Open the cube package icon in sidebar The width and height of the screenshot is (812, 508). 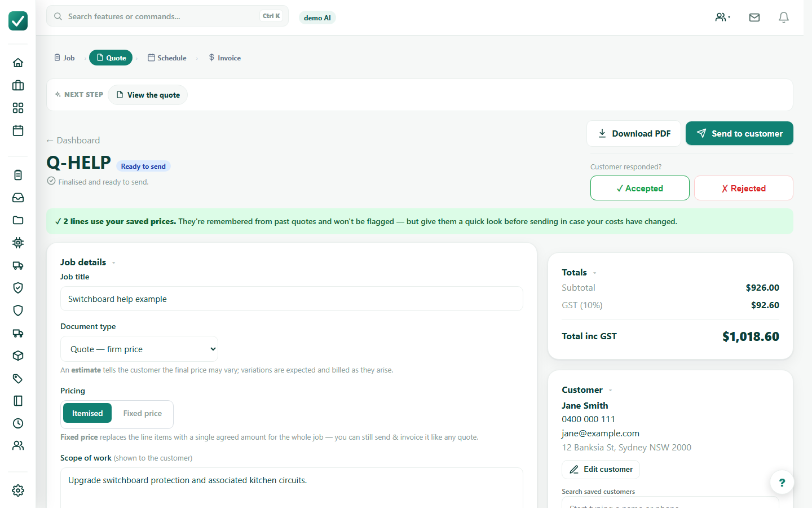pos(18,356)
